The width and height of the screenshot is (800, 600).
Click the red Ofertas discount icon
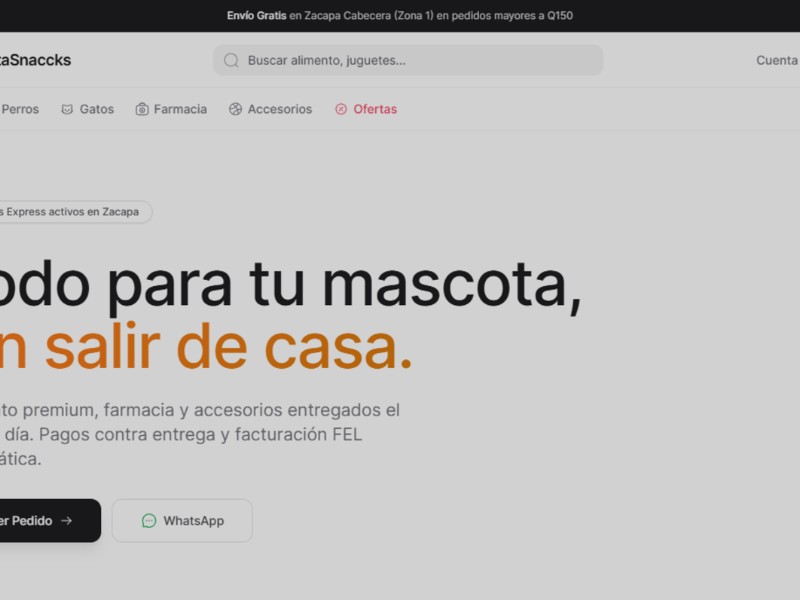tap(341, 109)
